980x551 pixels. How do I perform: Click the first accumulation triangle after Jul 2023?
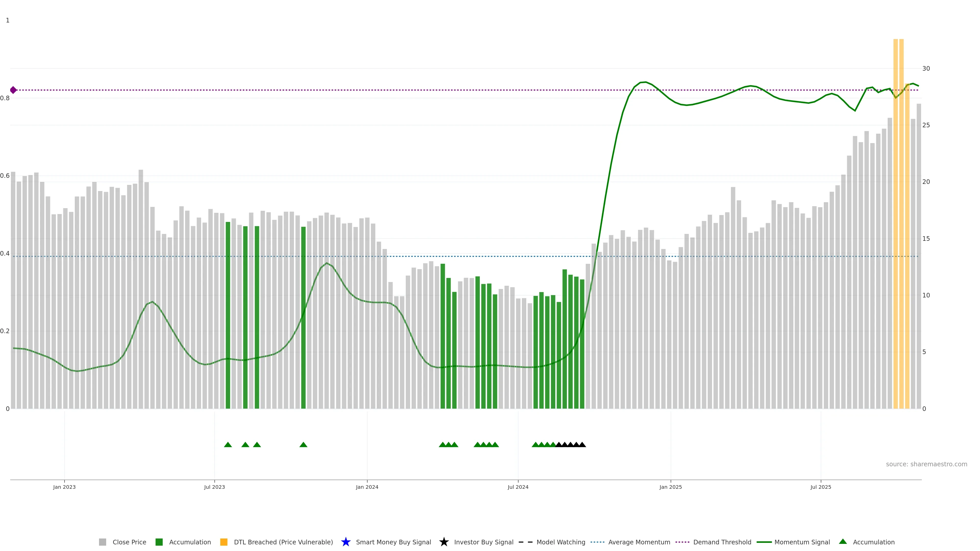[228, 445]
